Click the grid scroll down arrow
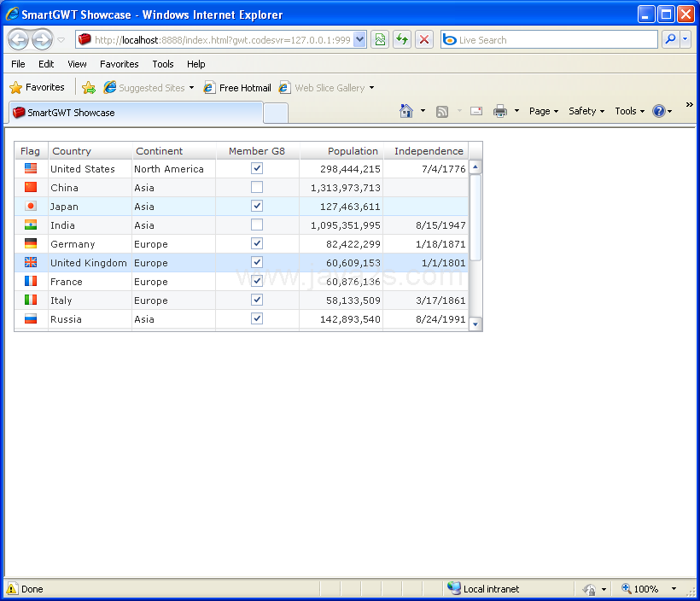The height and width of the screenshot is (601, 700). 475,324
